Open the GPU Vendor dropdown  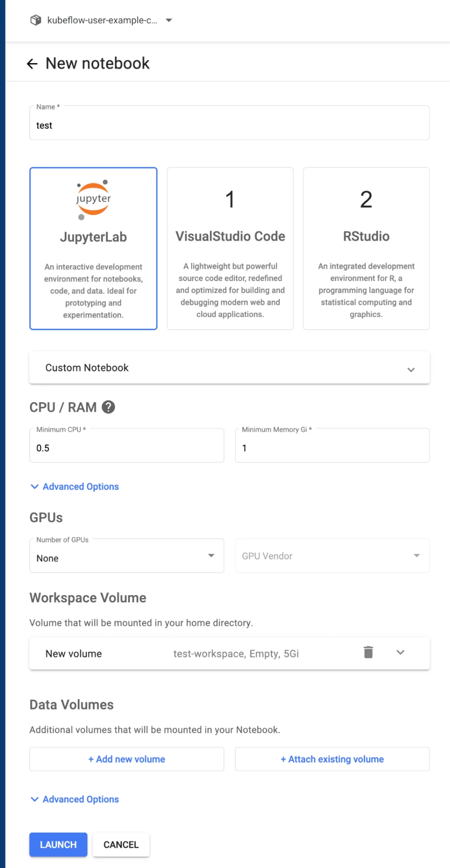(332, 556)
